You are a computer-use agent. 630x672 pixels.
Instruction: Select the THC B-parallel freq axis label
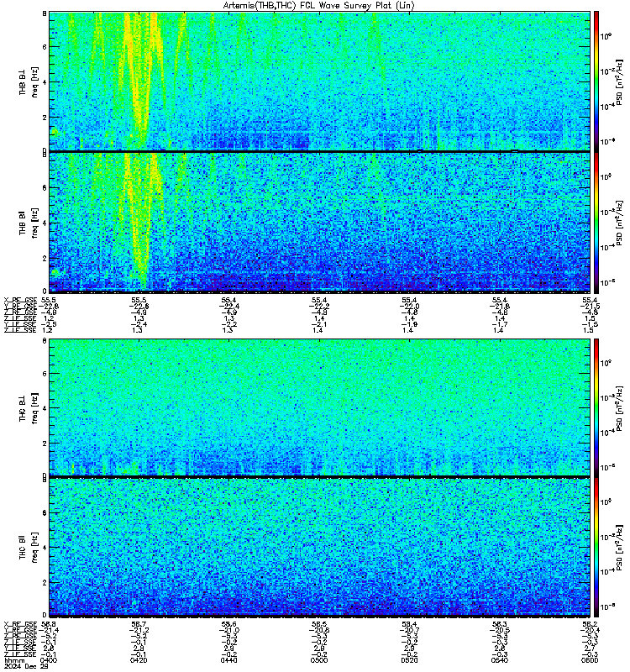pyautogui.click(x=29, y=548)
